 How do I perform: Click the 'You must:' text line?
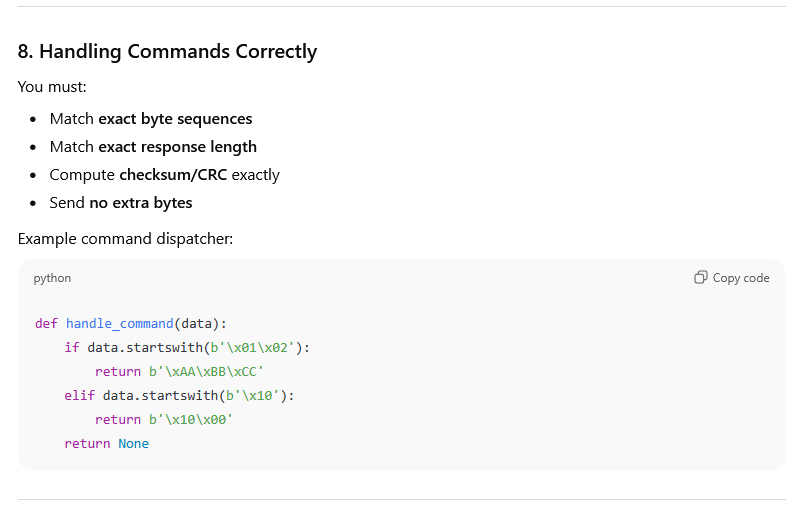[52, 87]
